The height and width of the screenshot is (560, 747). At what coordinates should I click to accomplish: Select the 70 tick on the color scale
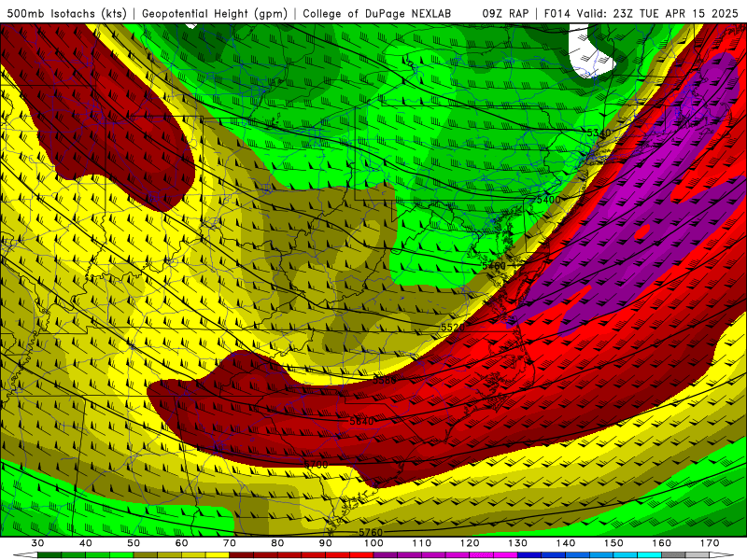point(230,543)
